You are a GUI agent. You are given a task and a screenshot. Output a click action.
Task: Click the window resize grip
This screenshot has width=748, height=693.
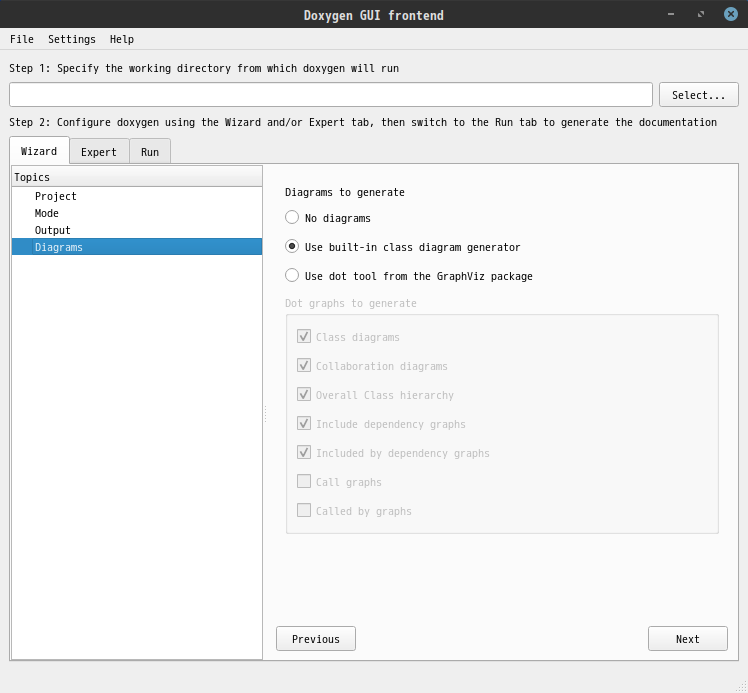(x=742, y=687)
